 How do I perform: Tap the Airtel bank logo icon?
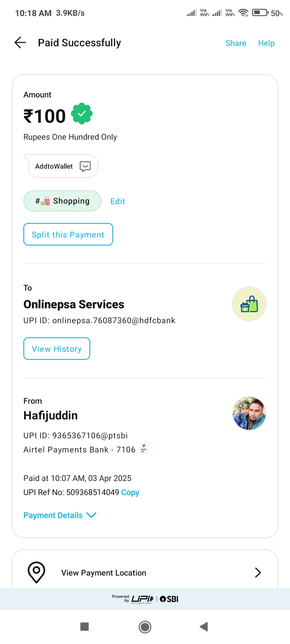point(144,449)
